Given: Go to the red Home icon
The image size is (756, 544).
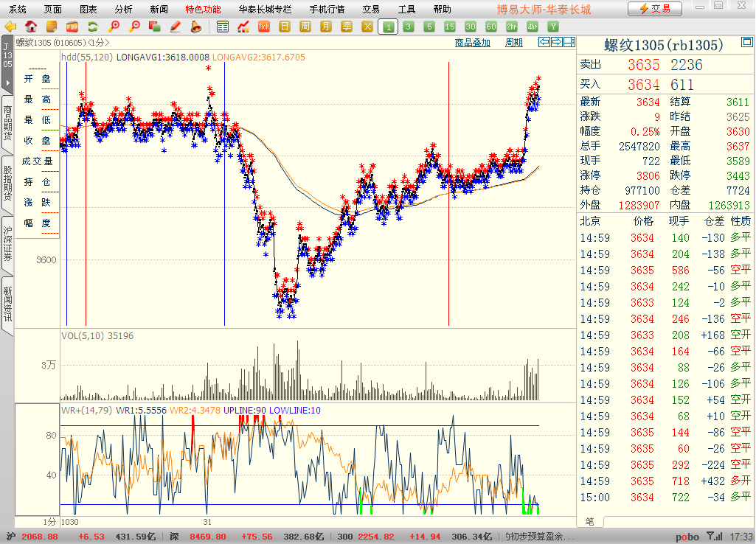Looking at the screenshot, I should tap(31, 27).
